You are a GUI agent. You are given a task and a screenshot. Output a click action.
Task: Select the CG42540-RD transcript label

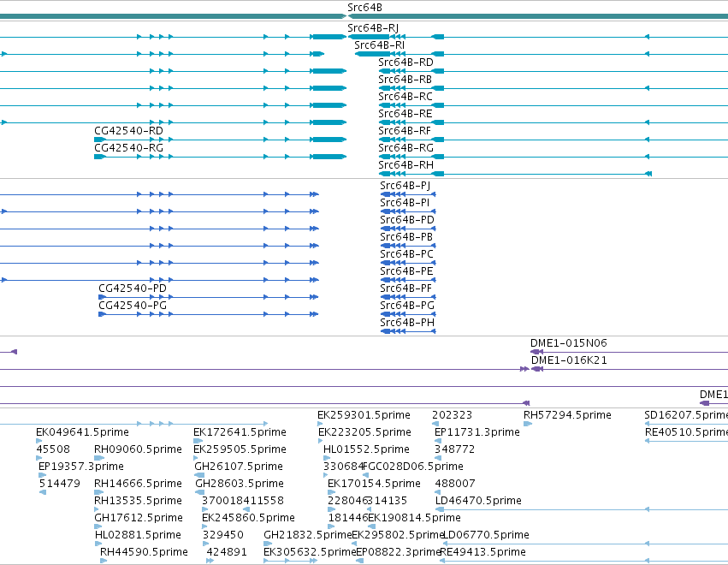pos(128,131)
